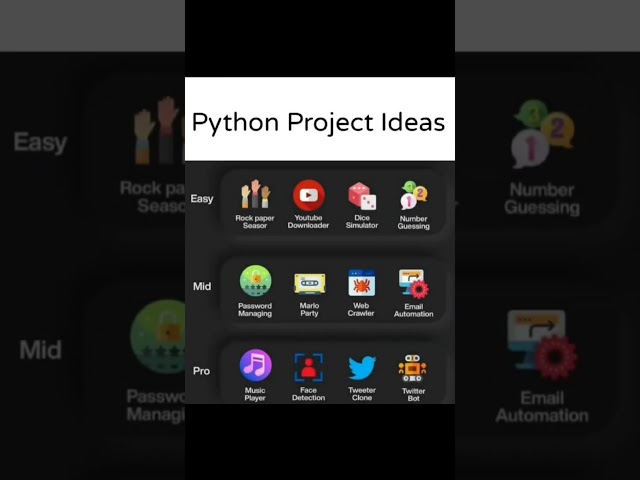Image resolution: width=640 pixels, height=480 pixels.
Task: Select the Tweeter Clone bird icon
Action: [362, 367]
